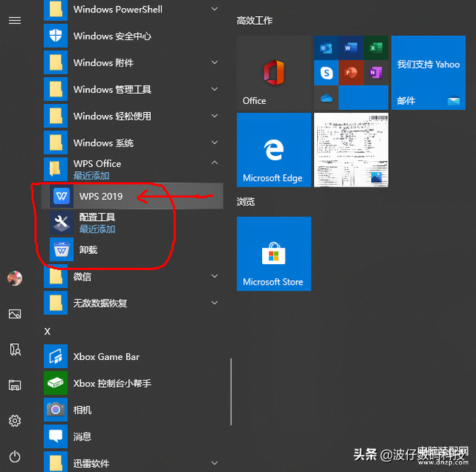Expand the Windows 附件 folder
The image size is (476, 472).
coord(132,62)
